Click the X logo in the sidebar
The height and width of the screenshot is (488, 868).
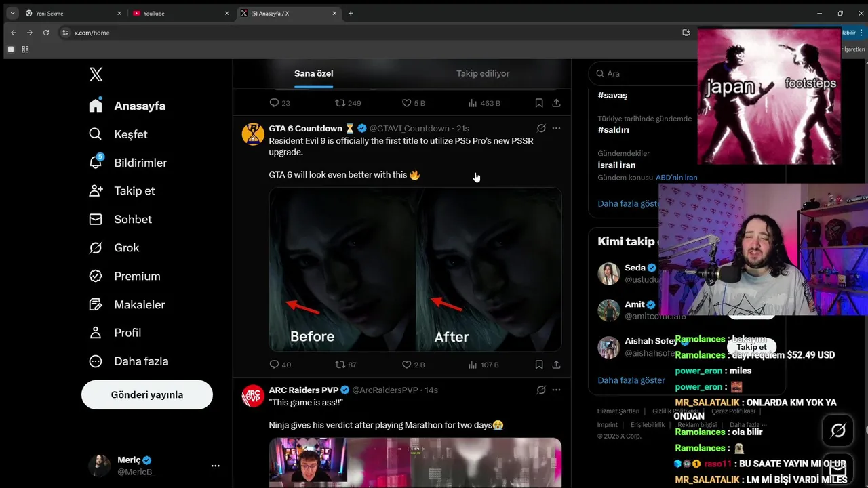coord(96,75)
